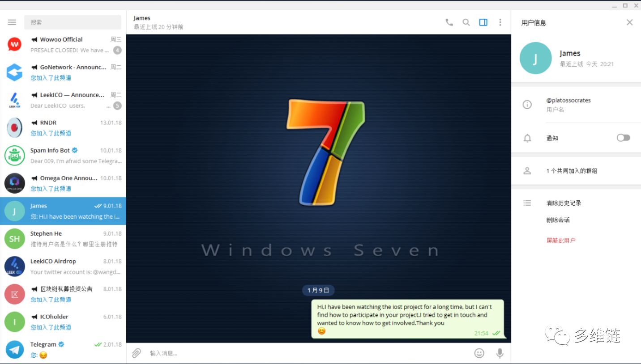Image resolution: width=641 pixels, height=364 pixels.
Task: Click James's large avatar in info panel
Action: pyautogui.click(x=535, y=58)
